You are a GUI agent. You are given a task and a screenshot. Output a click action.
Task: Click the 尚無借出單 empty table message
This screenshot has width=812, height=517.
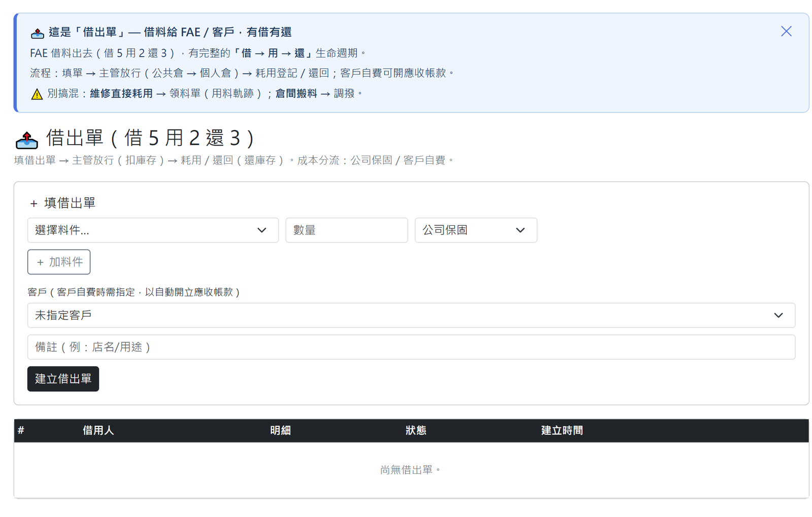[x=411, y=470]
